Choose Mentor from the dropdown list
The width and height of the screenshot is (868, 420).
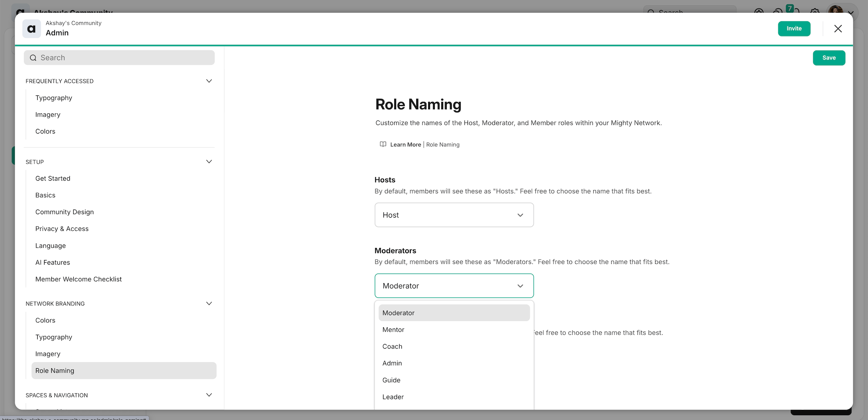click(x=393, y=330)
